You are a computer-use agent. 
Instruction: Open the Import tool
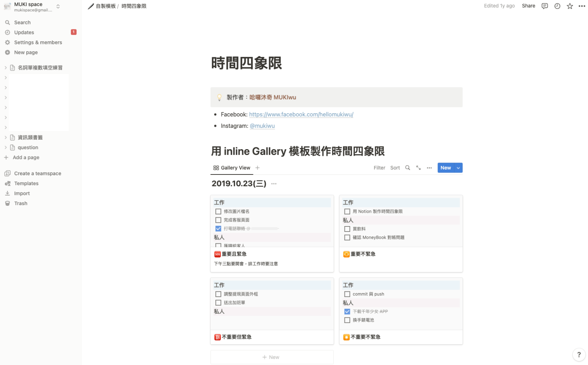click(22, 193)
